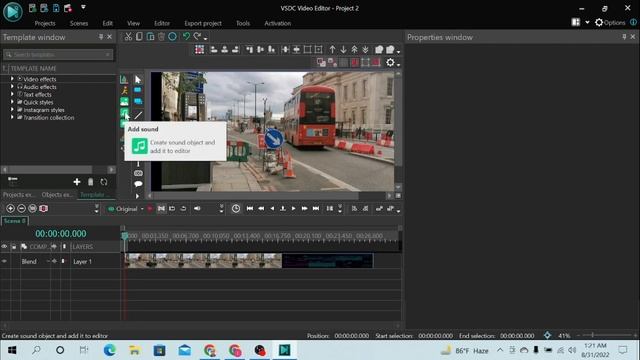This screenshot has width=640, height=360.
Task: Click the timeline playhead marker
Action: point(125,236)
